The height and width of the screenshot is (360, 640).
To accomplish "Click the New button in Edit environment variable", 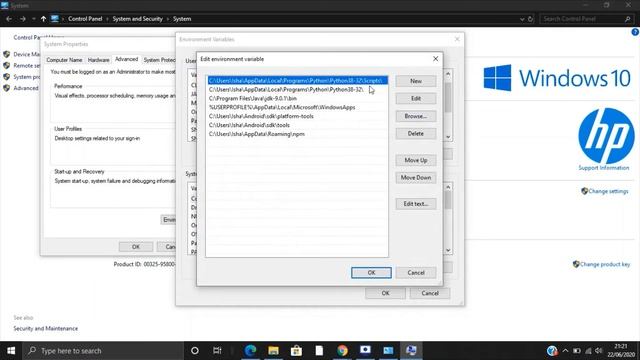I will [416, 81].
